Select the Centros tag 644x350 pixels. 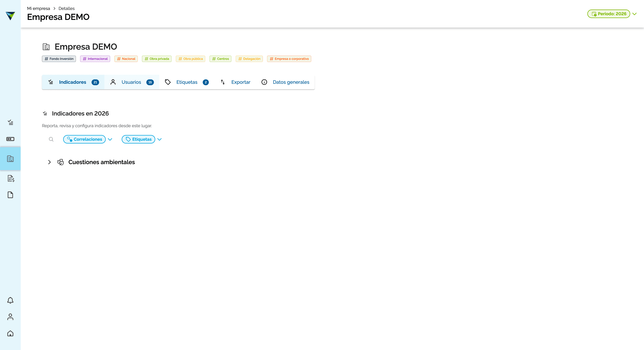pos(221,59)
